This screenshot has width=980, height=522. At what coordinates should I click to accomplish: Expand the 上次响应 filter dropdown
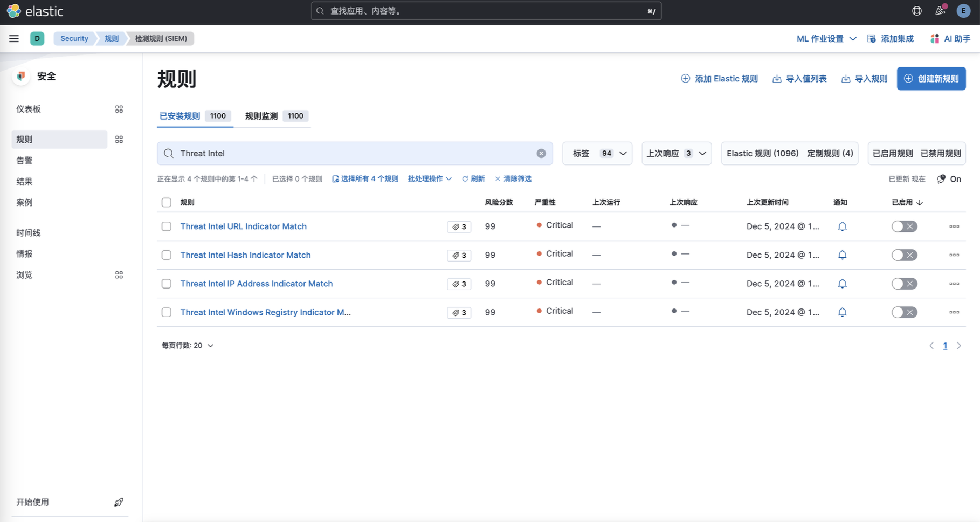pos(677,154)
